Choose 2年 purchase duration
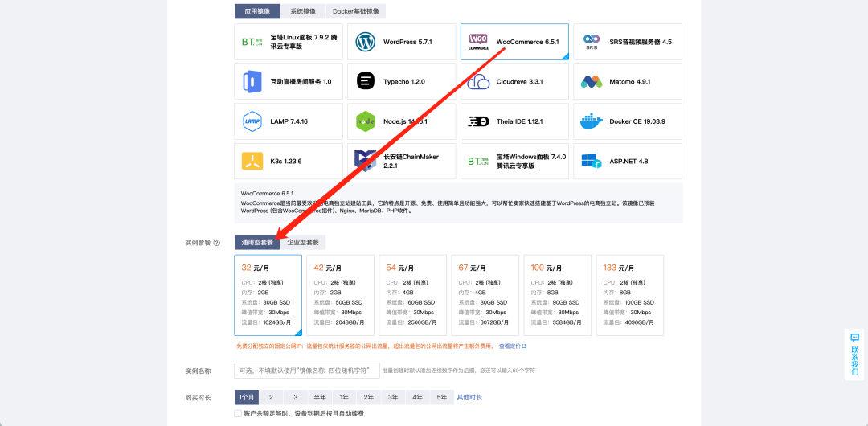The height and width of the screenshot is (426, 868). 369,397
